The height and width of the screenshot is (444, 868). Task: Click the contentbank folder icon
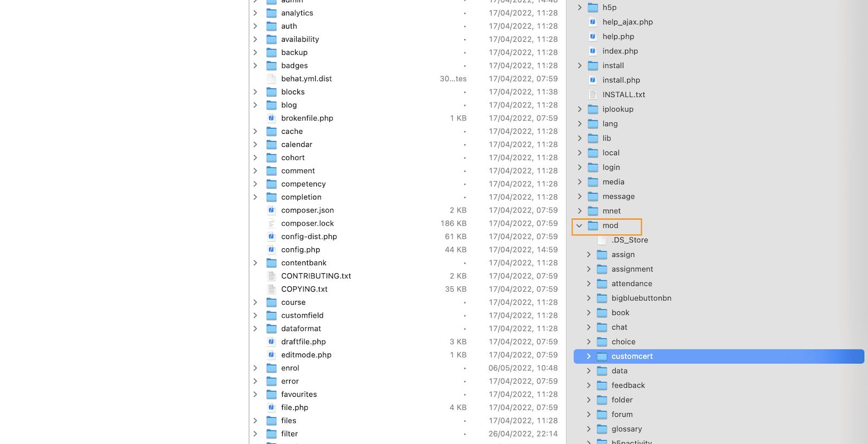[271, 263]
